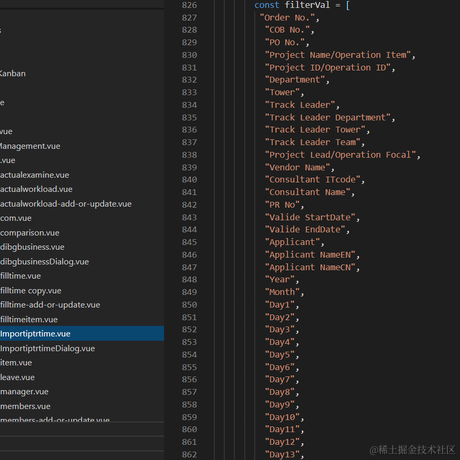The width and height of the screenshot is (460, 460).
Task: Click "Project ID/Operation ID" string
Action: (328, 68)
